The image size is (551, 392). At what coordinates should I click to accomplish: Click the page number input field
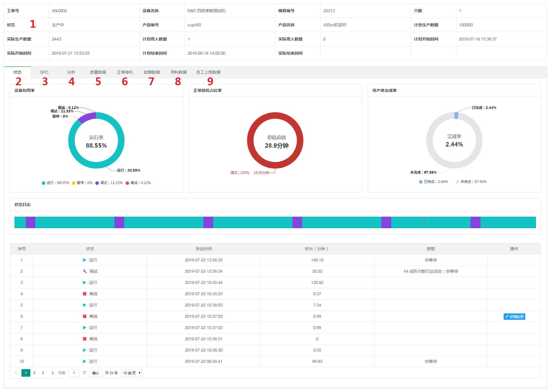(74, 373)
